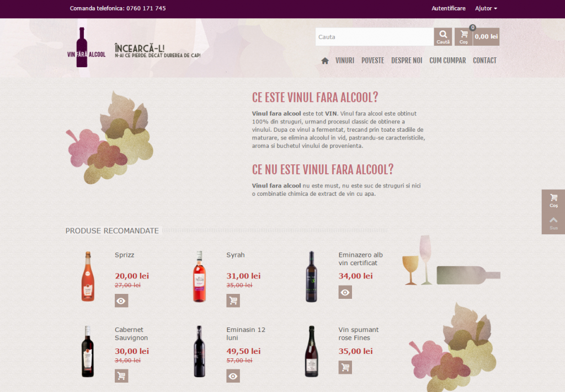565x392 pixels.
Task: Click the Cauta search input field
Action: [x=375, y=37]
